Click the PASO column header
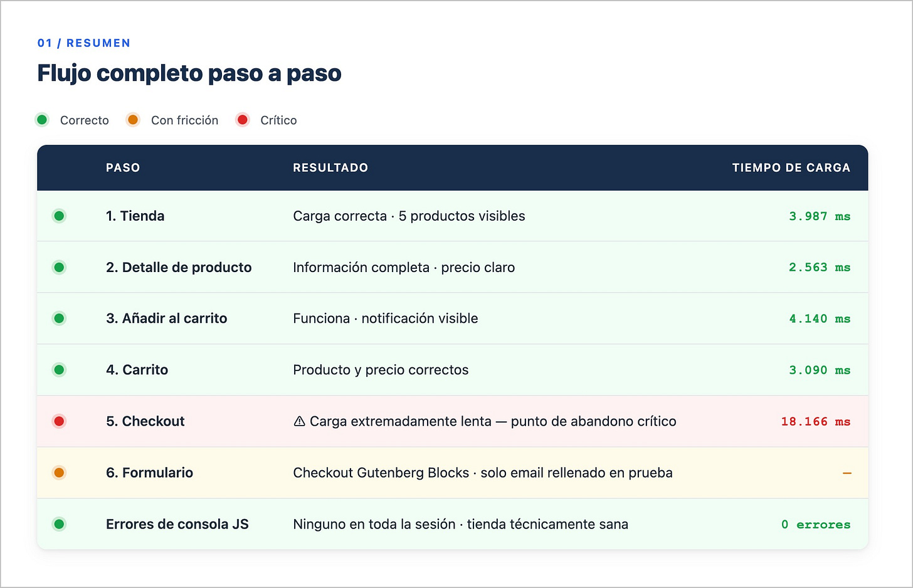The width and height of the screenshot is (913, 588). click(123, 167)
